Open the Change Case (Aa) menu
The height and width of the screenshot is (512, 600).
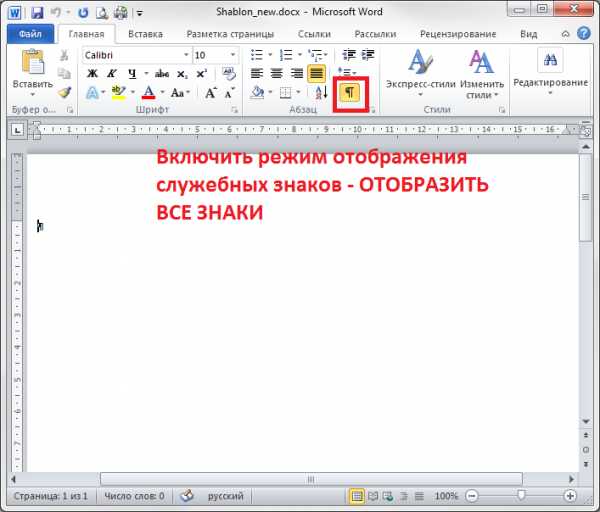tap(180, 93)
